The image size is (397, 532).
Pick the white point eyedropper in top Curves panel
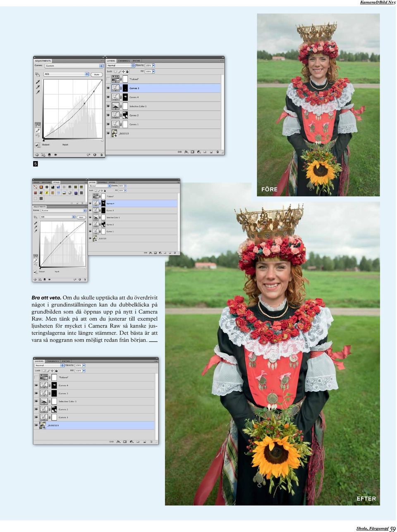coord(38,92)
